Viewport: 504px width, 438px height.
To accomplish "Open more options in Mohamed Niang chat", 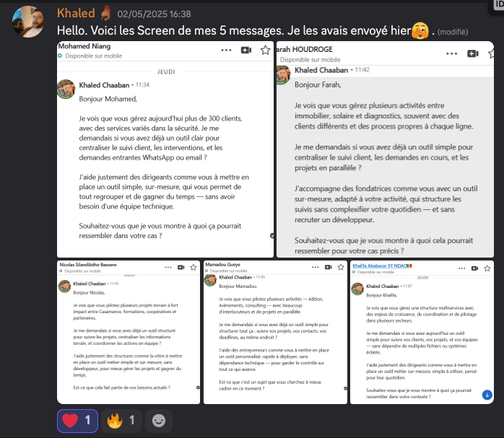I will click(226, 50).
